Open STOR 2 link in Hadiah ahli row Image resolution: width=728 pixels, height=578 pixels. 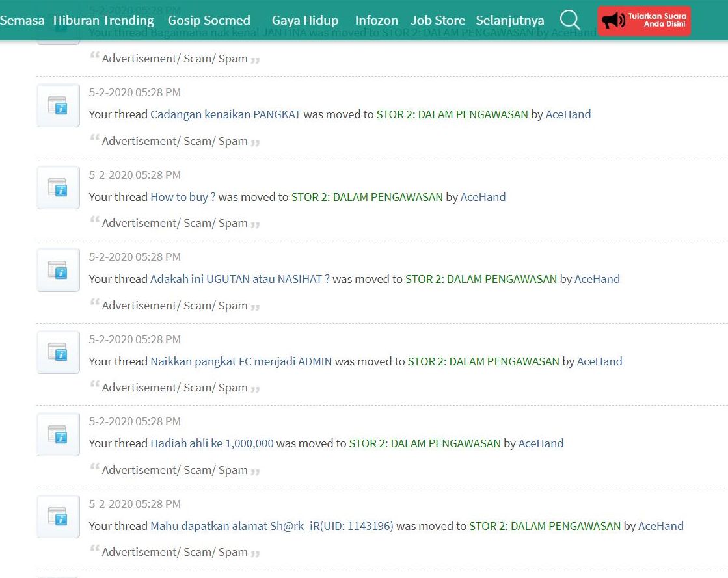[425, 443]
